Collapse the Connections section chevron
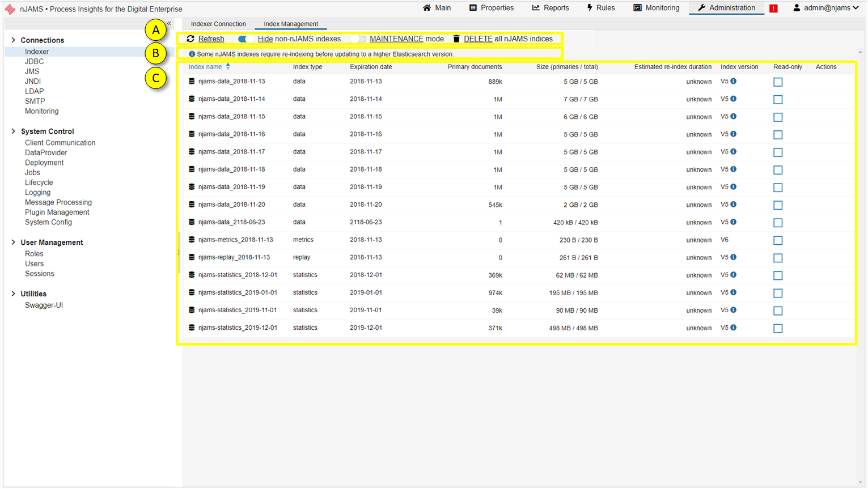868x489 pixels. tap(13, 40)
